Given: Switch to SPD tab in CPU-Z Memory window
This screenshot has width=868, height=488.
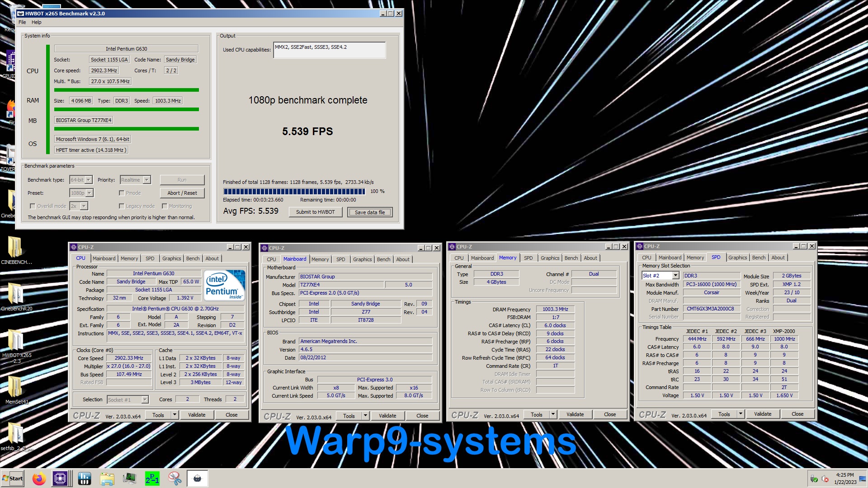Looking at the screenshot, I should point(528,258).
